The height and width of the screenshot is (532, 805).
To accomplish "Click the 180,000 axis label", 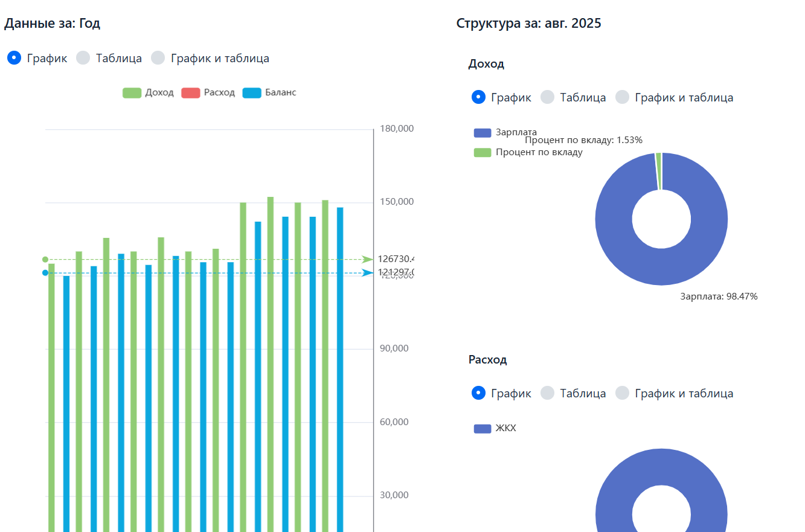I will [x=397, y=129].
